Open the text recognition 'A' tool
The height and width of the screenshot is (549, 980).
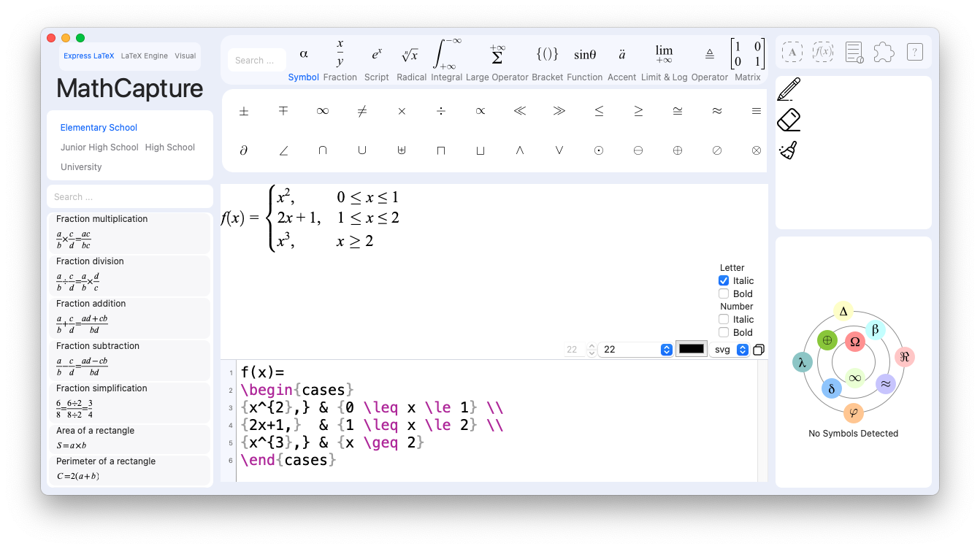792,52
